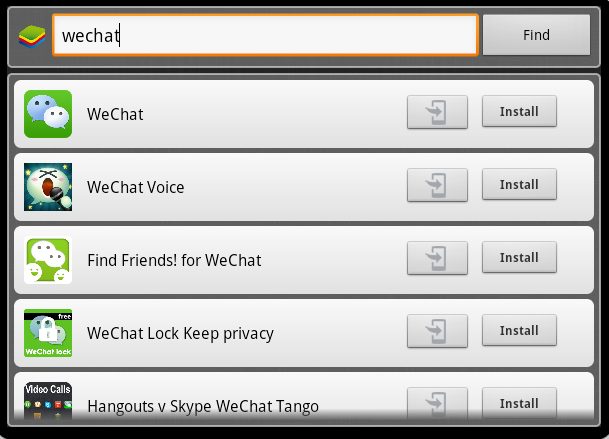The width and height of the screenshot is (609, 439).
Task: Install Hangouts v Skype WeChat Tango
Action: click(519, 403)
